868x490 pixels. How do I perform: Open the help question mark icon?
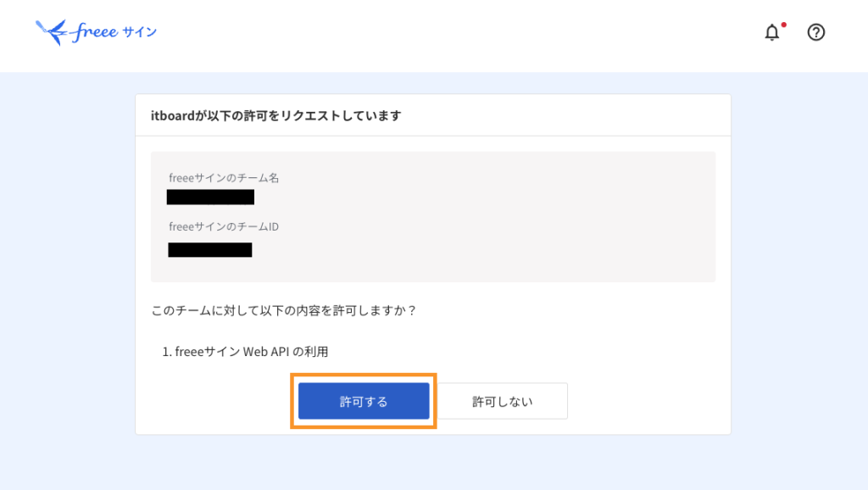816,32
